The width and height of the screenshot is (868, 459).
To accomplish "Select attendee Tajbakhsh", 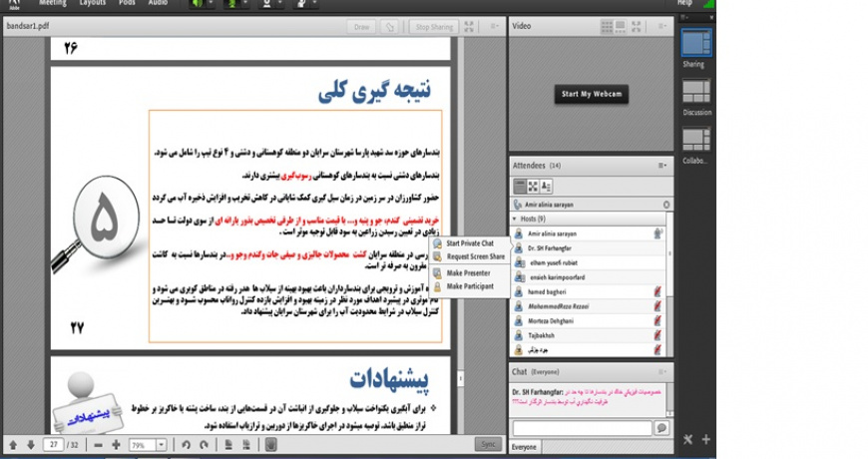I will pos(589,335).
